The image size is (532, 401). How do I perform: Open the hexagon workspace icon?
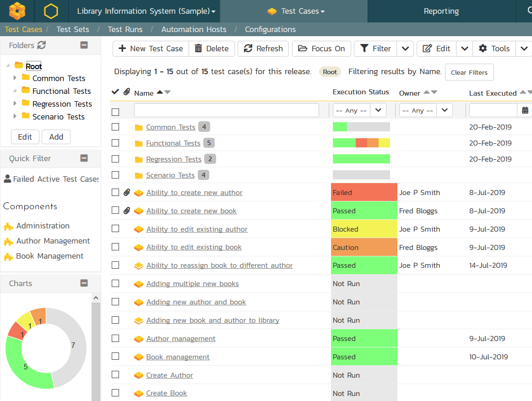[51, 11]
